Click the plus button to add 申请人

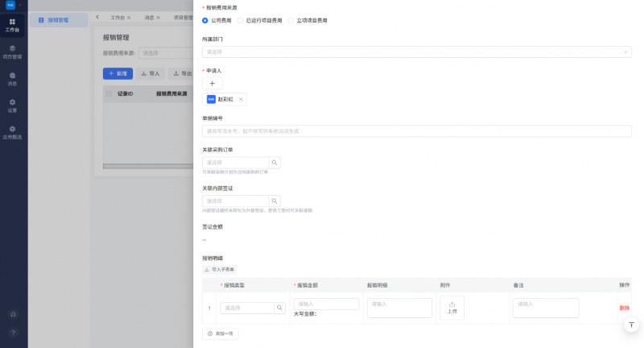click(x=213, y=84)
